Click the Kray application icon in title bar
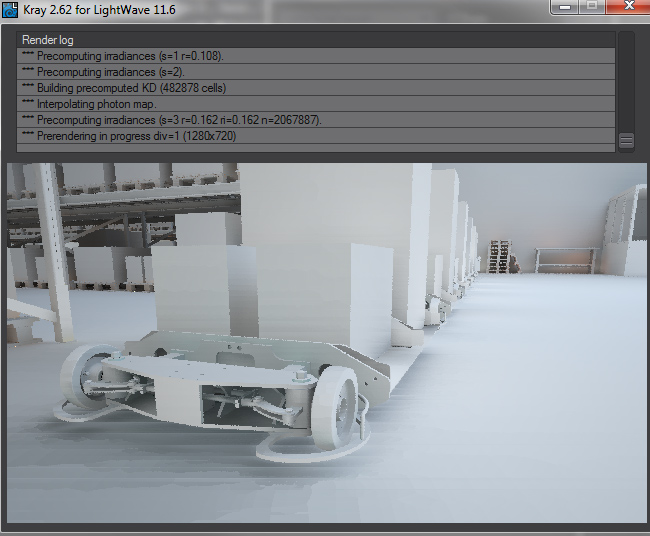Screen dimensions: 650x536 [11, 10]
